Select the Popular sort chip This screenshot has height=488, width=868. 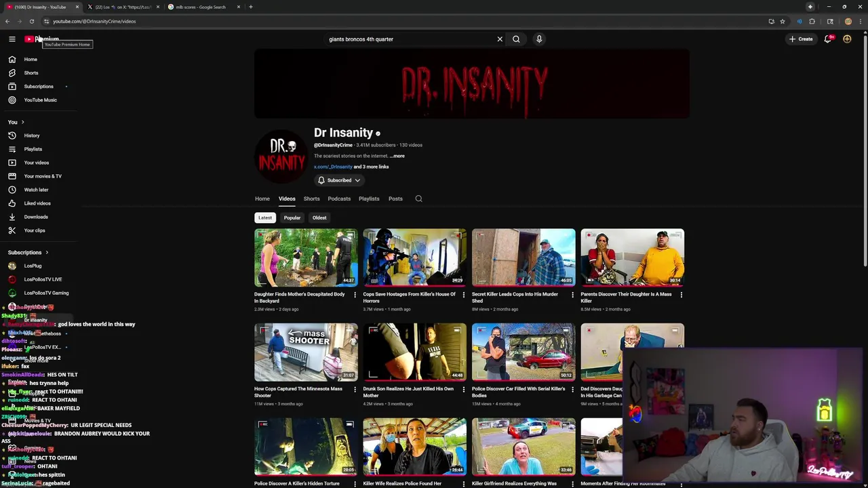(x=292, y=218)
